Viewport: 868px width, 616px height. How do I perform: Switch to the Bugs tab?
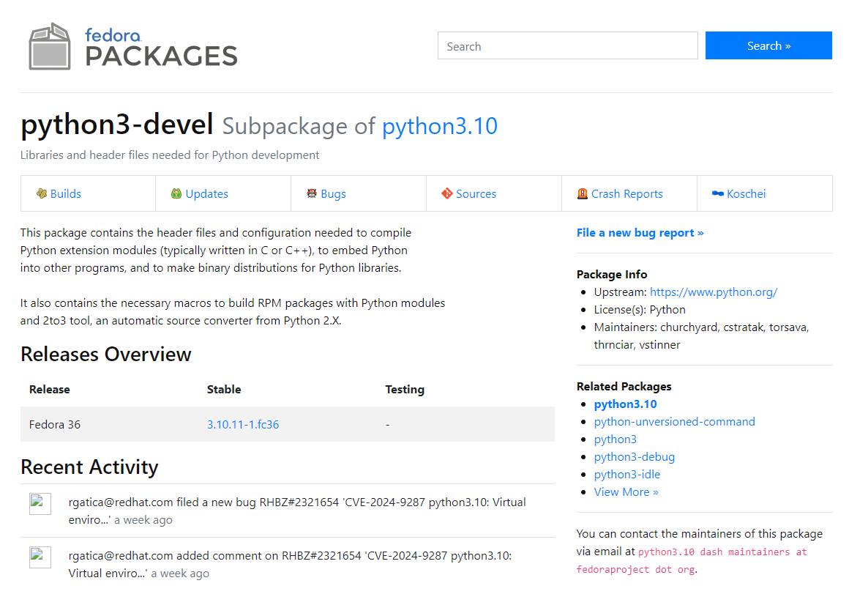(333, 194)
